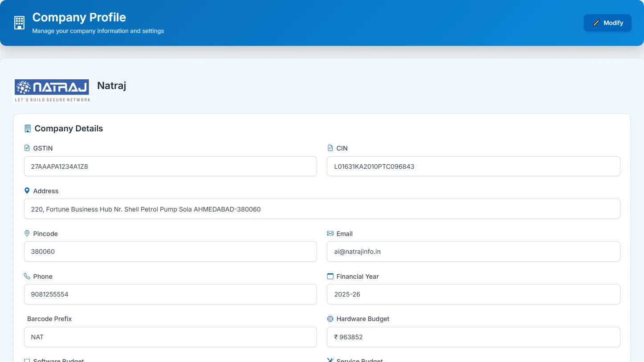
Task: Click the Barcode Prefix label
Action: 49,319
